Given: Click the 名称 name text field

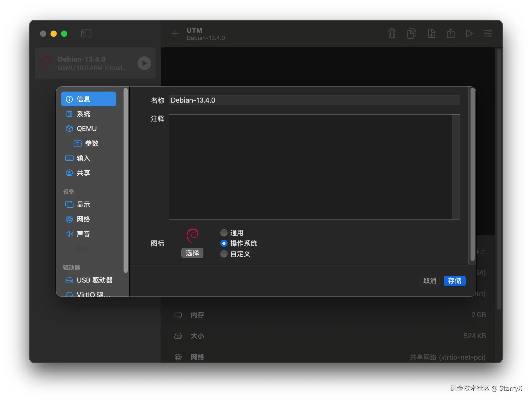Looking at the screenshot, I should [314, 100].
